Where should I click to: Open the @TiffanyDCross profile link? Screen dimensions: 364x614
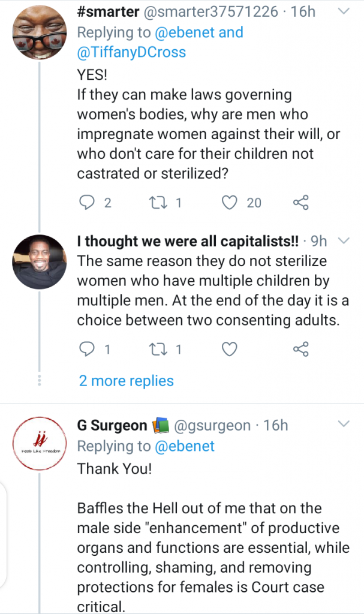tap(132, 53)
